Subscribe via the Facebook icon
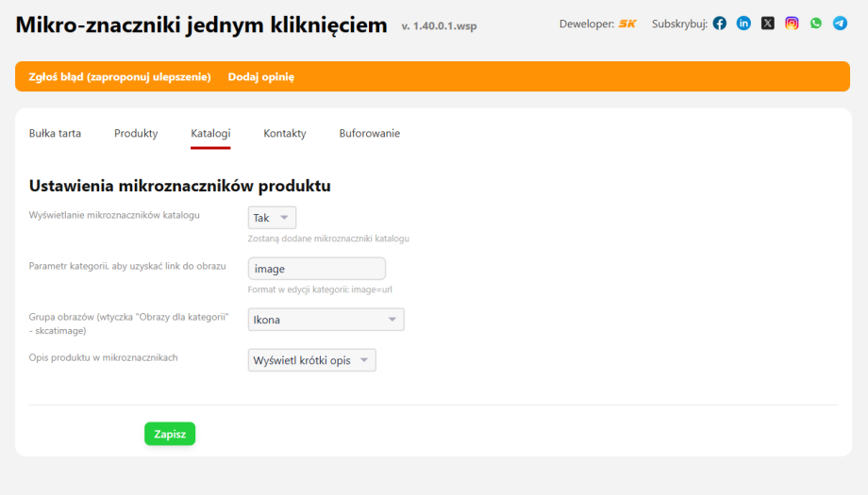Image resolution: width=868 pixels, height=495 pixels. pos(720,24)
